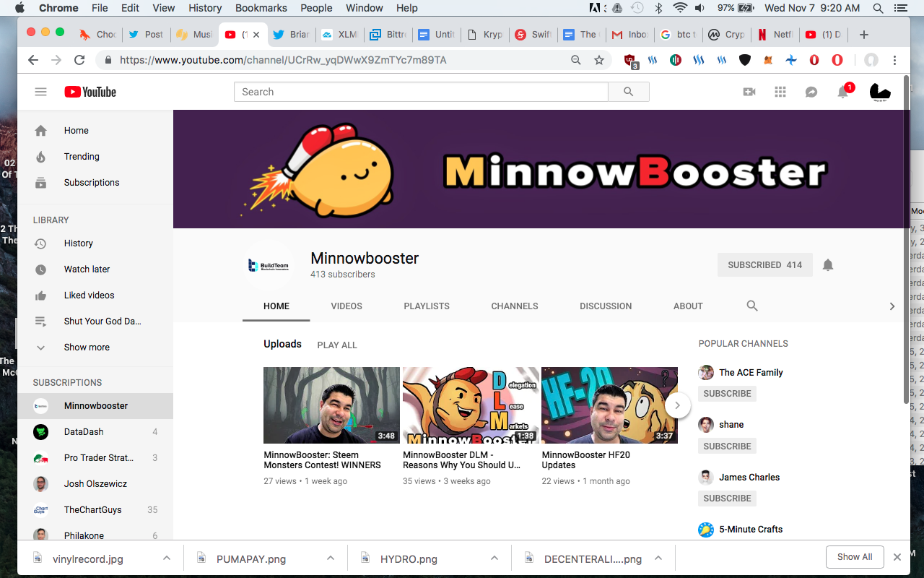Open MinnowBooster HF20 Updates thumbnail
The width and height of the screenshot is (924, 578).
(609, 405)
